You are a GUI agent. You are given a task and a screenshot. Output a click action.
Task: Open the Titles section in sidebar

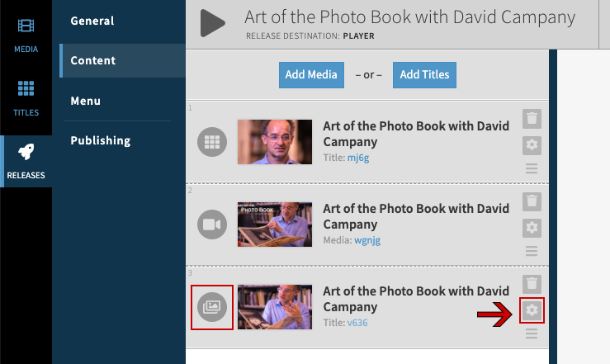[x=26, y=97]
